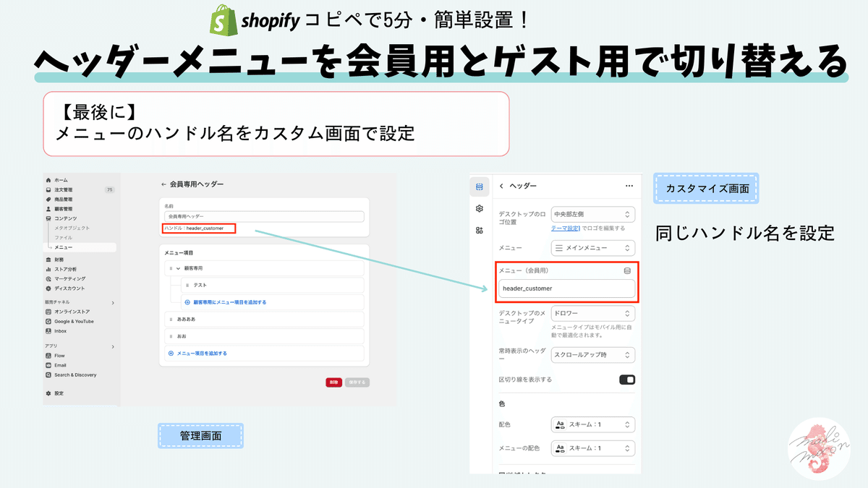Image resolution: width=868 pixels, height=488 pixels.
Task: Click the drag handle of the テスト item
Action: [x=187, y=286]
